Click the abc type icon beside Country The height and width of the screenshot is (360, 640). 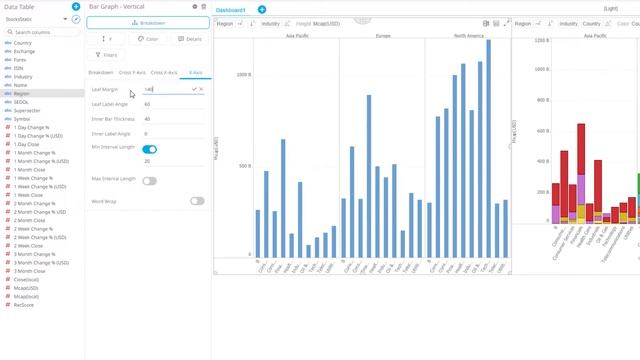tap(8, 43)
